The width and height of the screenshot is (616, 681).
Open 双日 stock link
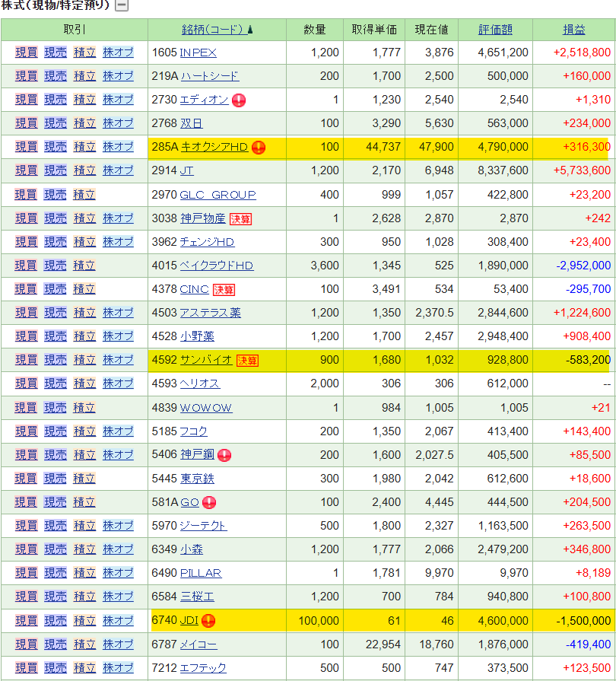pyautogui.click(x=192, y=123)
